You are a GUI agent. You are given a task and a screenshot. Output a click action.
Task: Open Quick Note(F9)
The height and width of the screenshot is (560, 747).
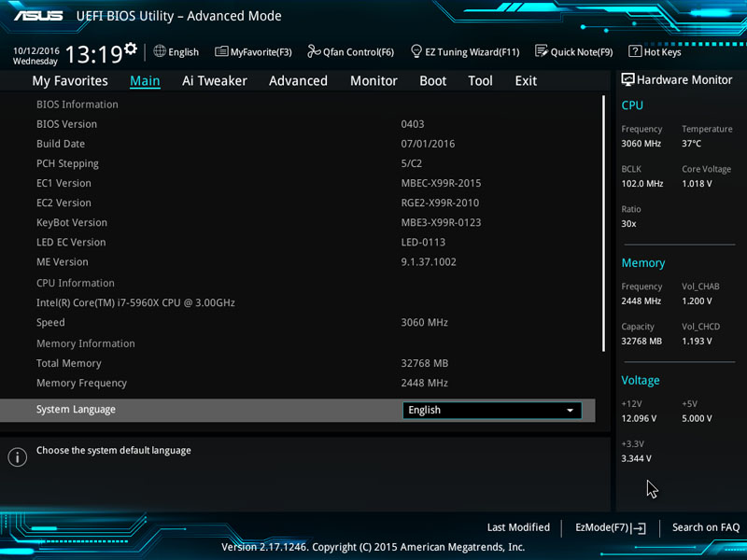(573, 52)
